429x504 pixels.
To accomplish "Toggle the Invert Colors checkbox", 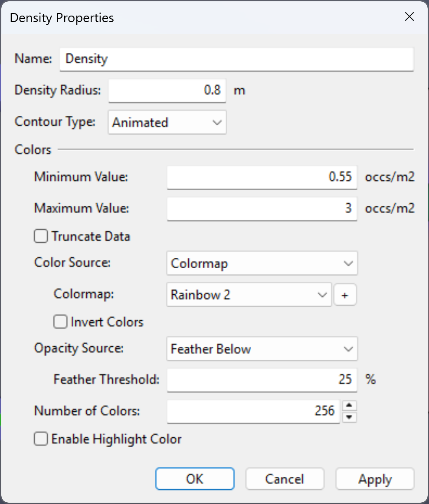I will (60, 322).
